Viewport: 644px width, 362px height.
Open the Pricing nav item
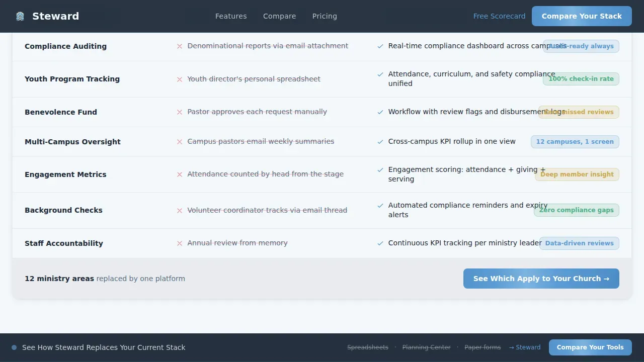tap(325, 16)
